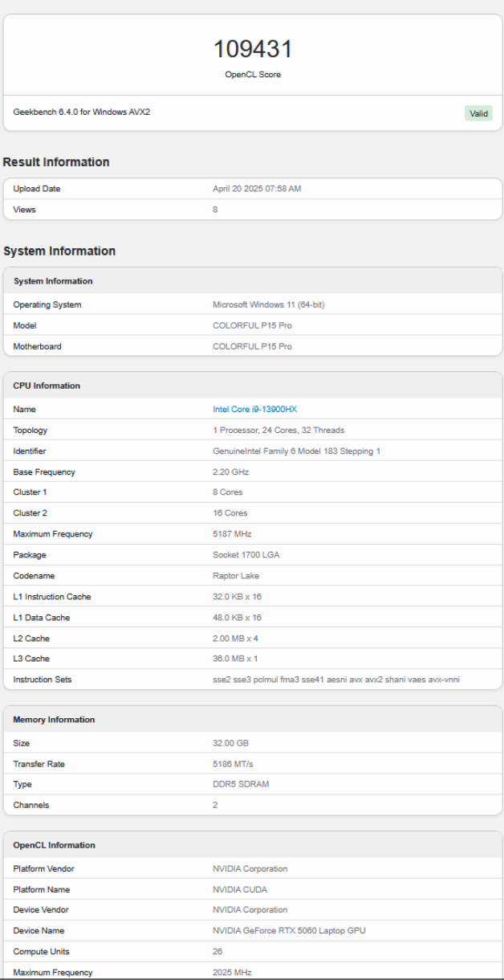Click the green Valid badge

(479, 113)
